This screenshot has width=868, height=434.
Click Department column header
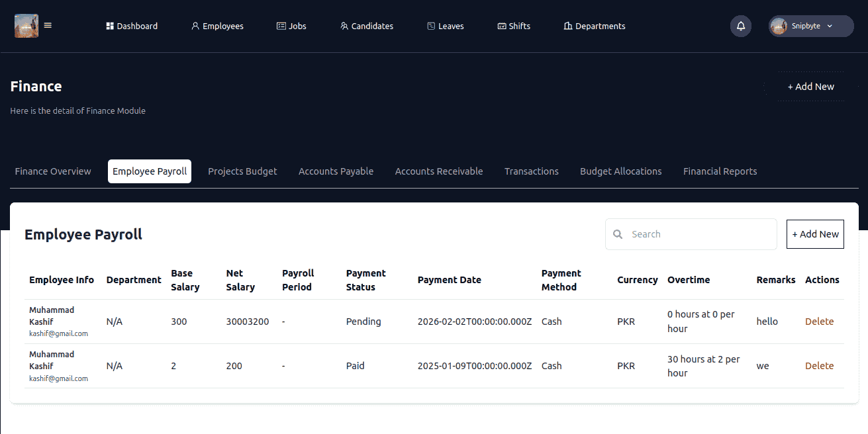[x=134, y=280]
